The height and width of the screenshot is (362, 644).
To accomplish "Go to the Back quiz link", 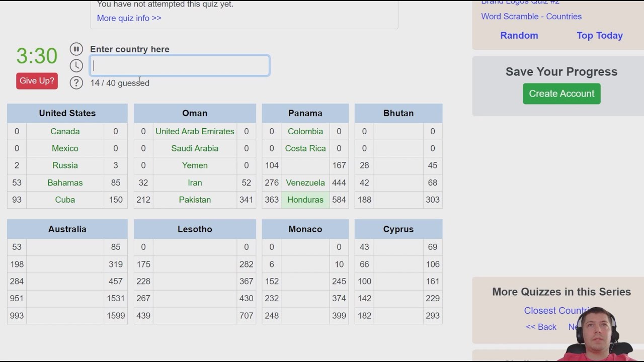I will coord(541,327).
